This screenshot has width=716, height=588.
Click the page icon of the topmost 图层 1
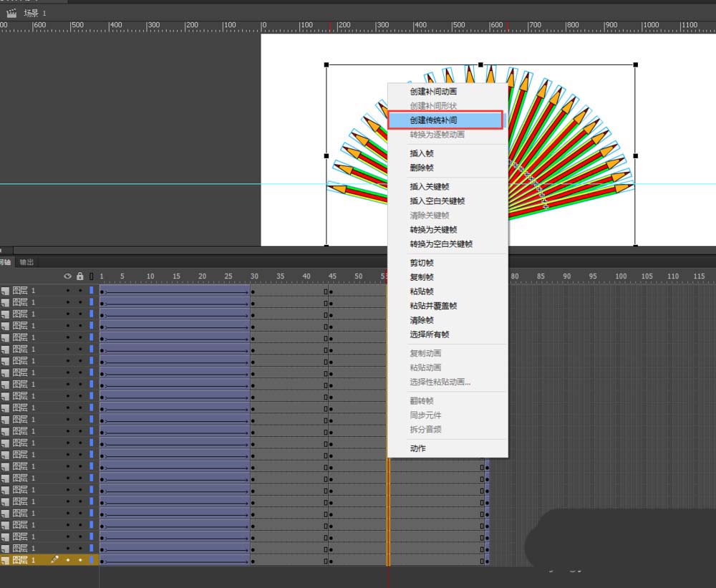coord(5,291)
